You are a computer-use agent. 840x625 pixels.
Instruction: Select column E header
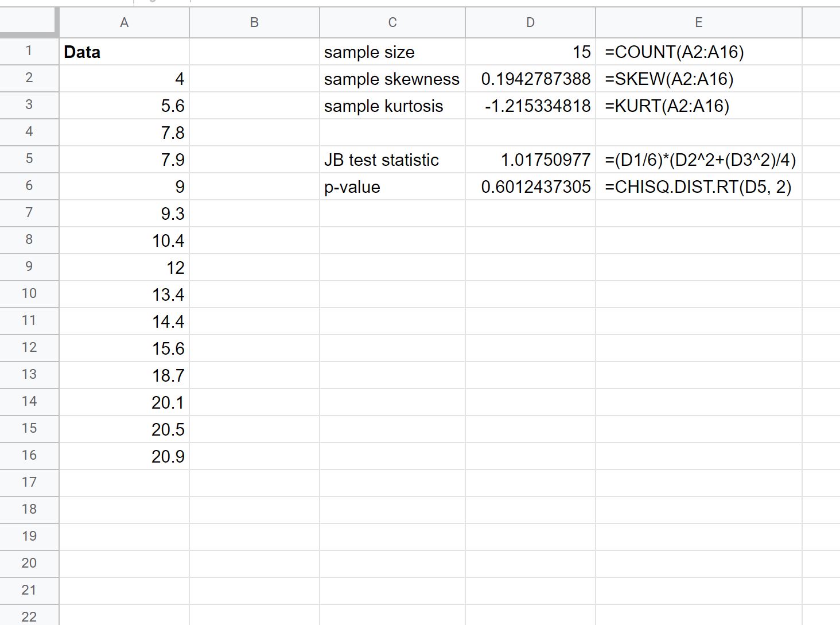(698, 22)
